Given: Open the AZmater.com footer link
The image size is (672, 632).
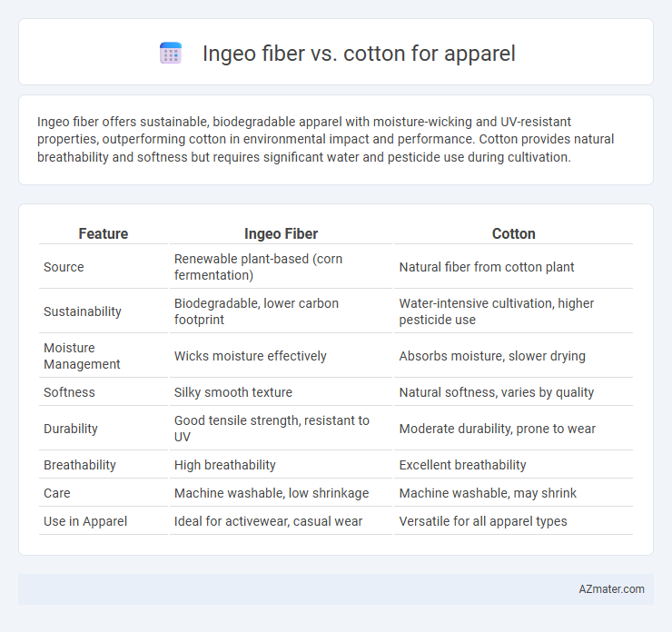Looking at the screenshot, I should [611, 589].
